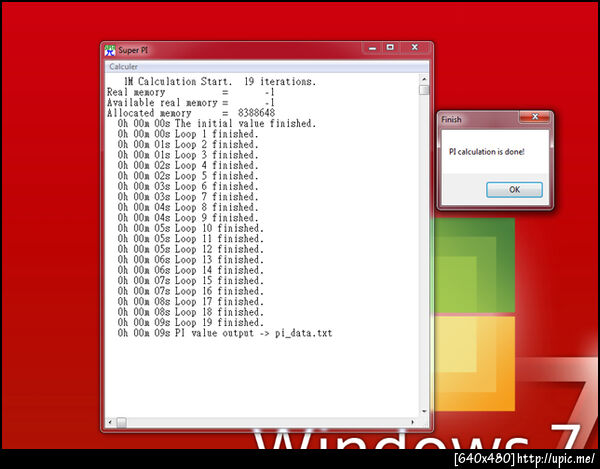Click the 'PI calculation is done!' message
The height and width of the screenshot is (469, 600).
coord(486,151)
